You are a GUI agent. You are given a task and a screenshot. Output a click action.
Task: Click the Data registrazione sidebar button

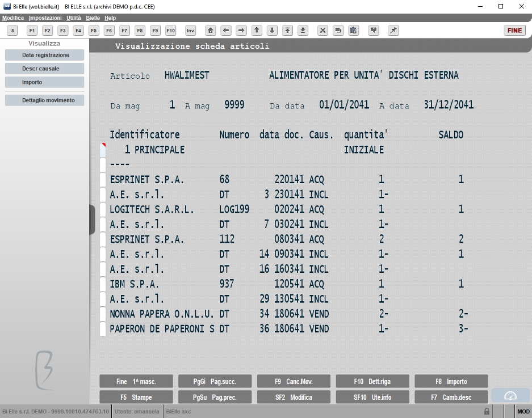(44, 55)
